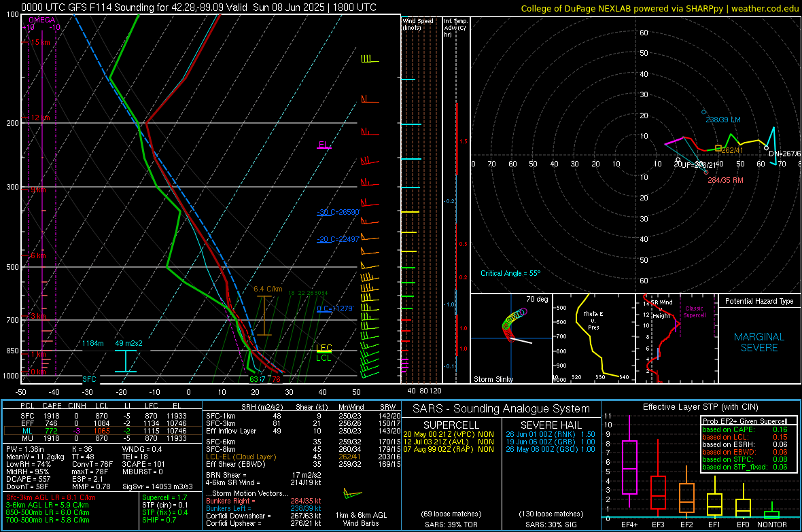Click the 6.4 C/km lapse rate label
Image resolution: width=802 pixels, height=532 pixels.
268,289
